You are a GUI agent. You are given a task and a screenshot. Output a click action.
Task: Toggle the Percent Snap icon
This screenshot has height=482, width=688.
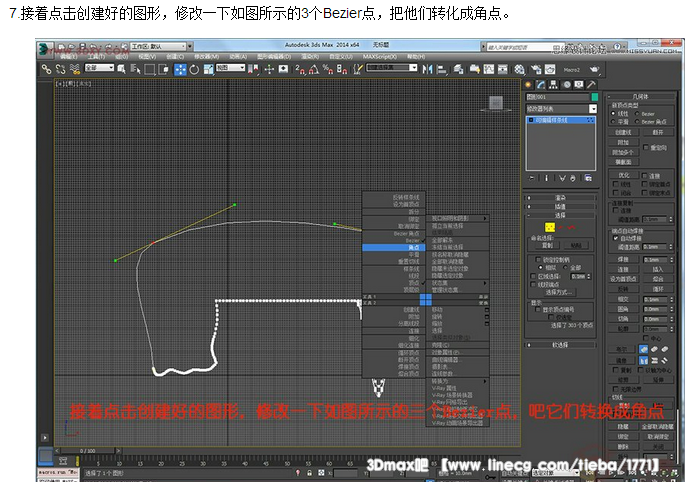click(x=328, y=69)
